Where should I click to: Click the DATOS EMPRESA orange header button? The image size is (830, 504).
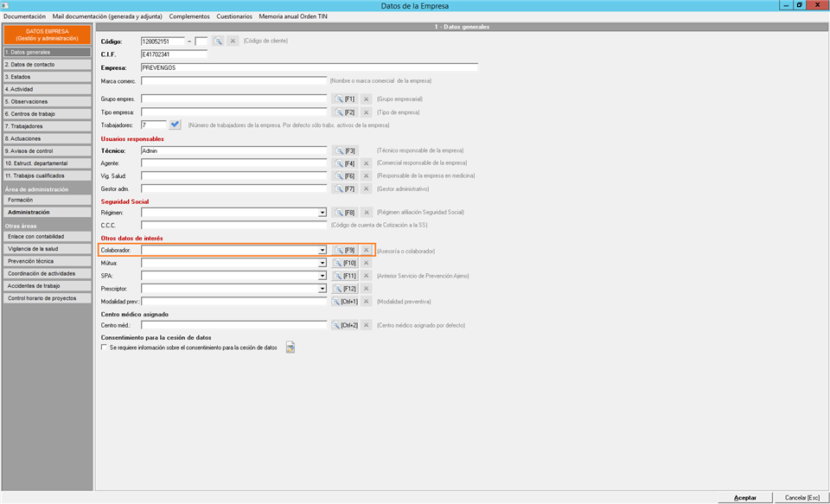(x=47, y=35)
